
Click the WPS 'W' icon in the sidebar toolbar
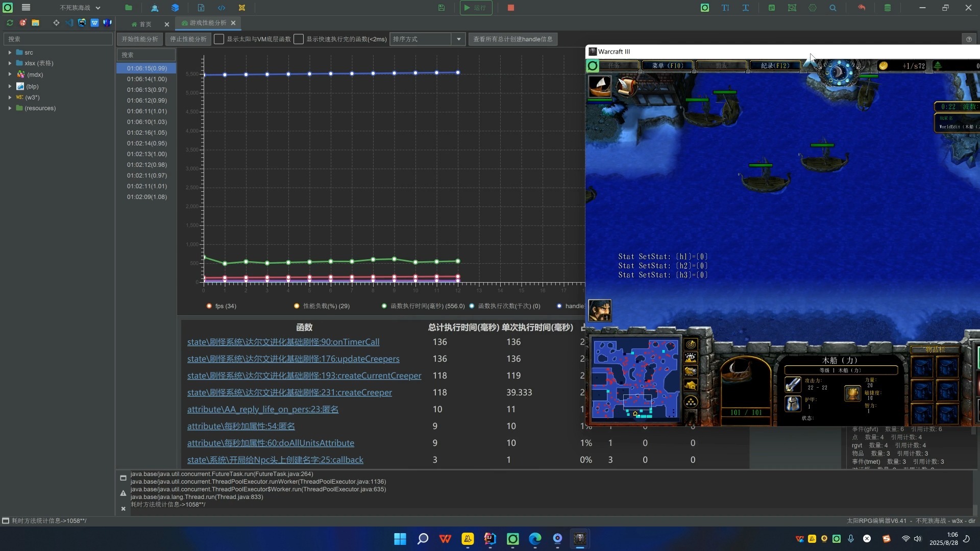[x=94, y=23]
